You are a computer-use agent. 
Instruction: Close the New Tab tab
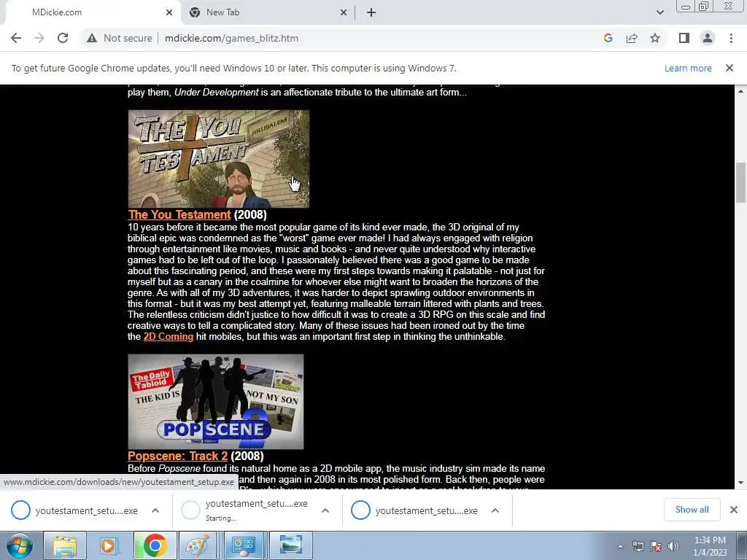point(344,13)
